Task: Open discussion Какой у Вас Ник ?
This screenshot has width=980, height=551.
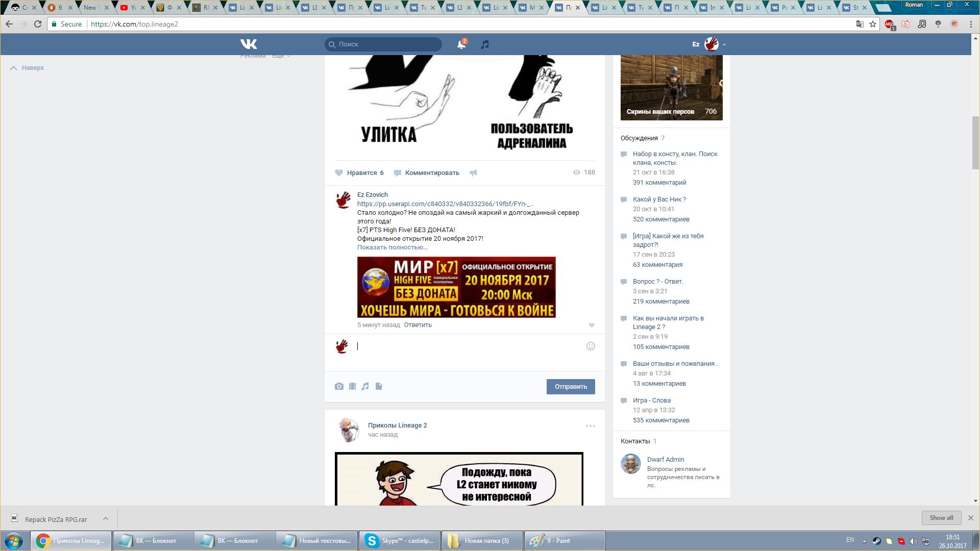Action: [659, 199]
